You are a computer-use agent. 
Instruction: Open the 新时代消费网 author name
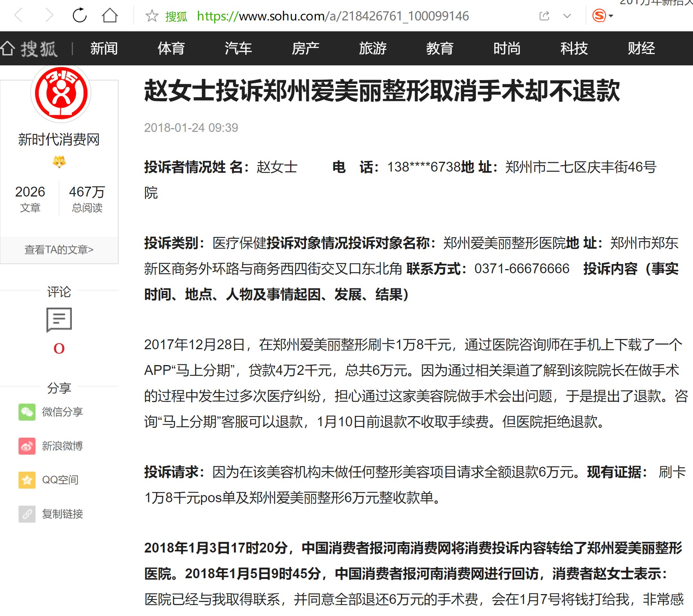tap(59, 139)
